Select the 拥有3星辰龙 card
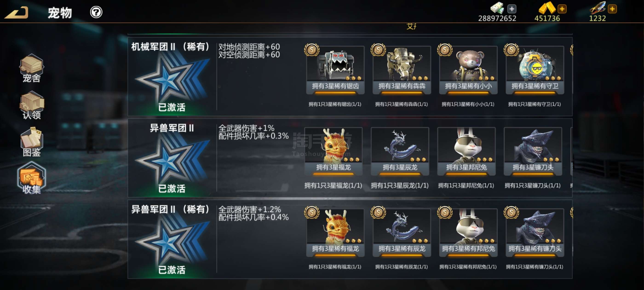The image size is (644, 290). (400, 151)
